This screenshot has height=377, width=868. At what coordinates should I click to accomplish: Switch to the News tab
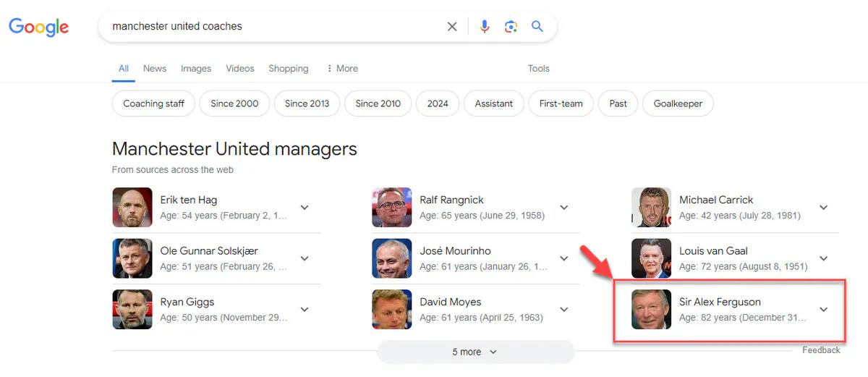click(155, 69)
